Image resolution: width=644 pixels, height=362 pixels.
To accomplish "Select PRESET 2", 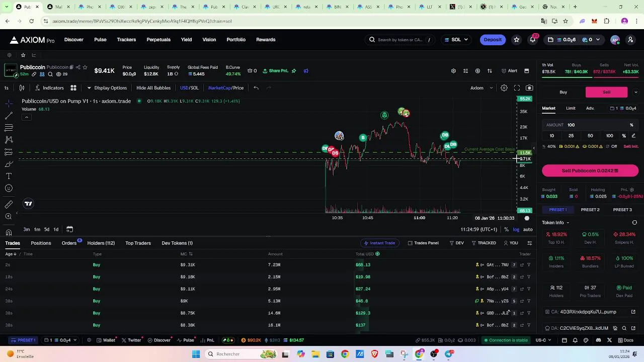I will [x=590, y=210].
